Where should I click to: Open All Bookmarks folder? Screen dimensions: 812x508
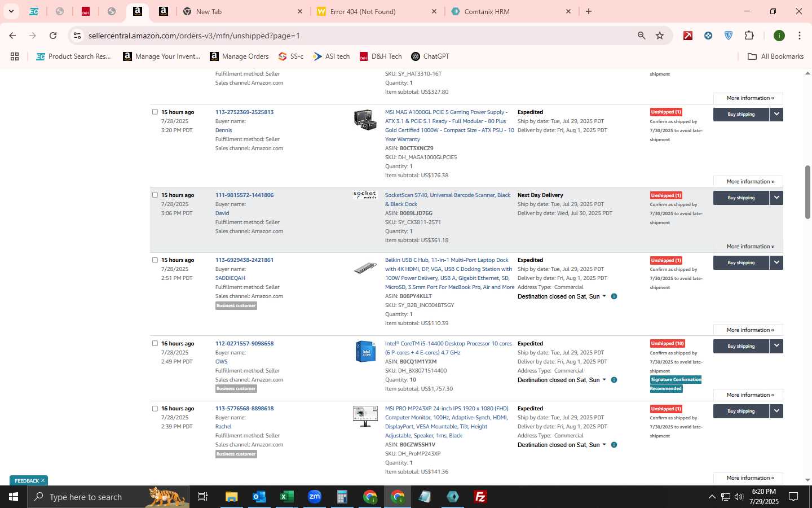click(775, 56)
